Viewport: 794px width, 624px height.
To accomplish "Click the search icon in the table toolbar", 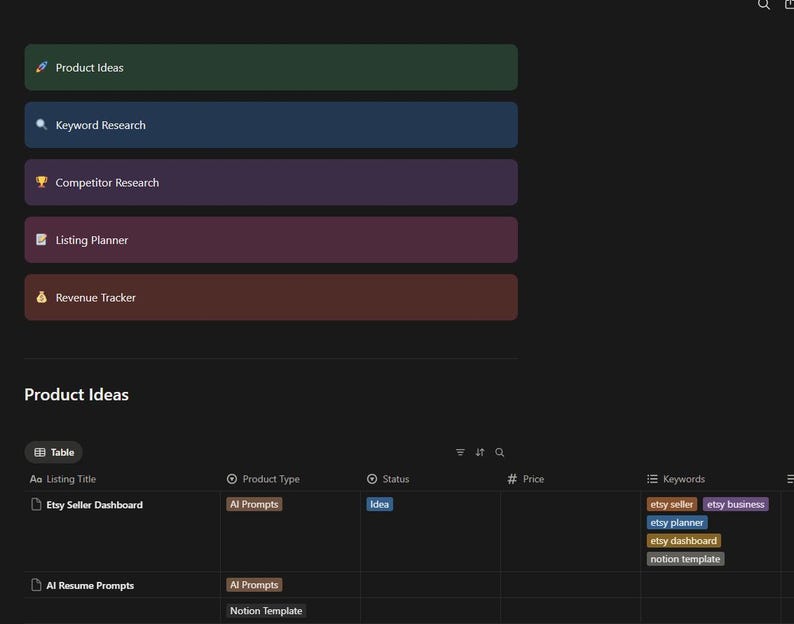I will [500, 452].
